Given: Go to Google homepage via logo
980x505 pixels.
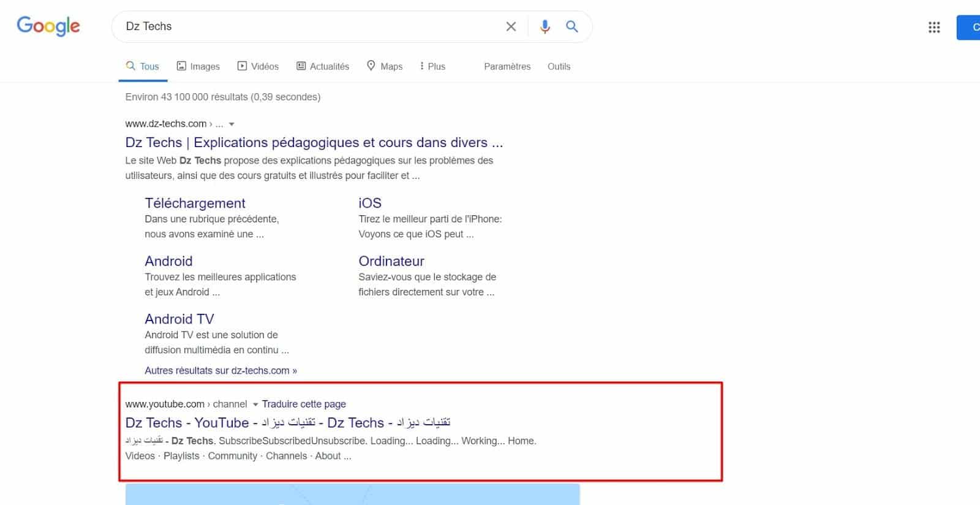Looking at the screenshot, I should 48,26.
